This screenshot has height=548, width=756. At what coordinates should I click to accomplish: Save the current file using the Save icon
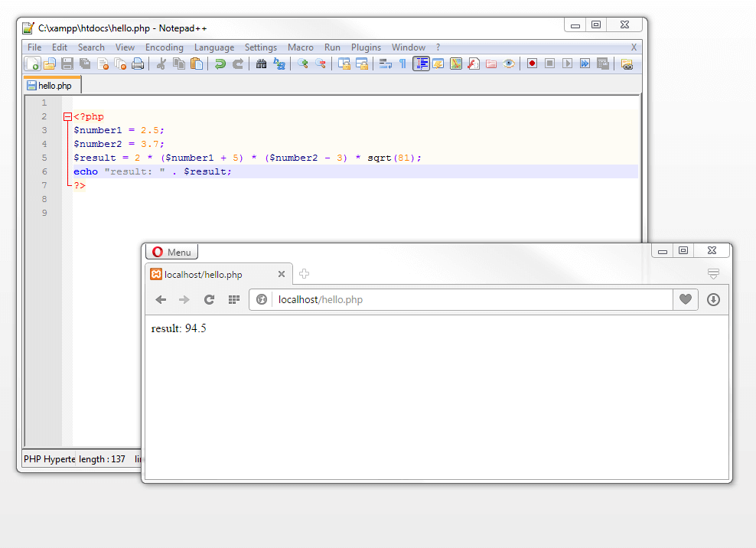click(67, 64)
